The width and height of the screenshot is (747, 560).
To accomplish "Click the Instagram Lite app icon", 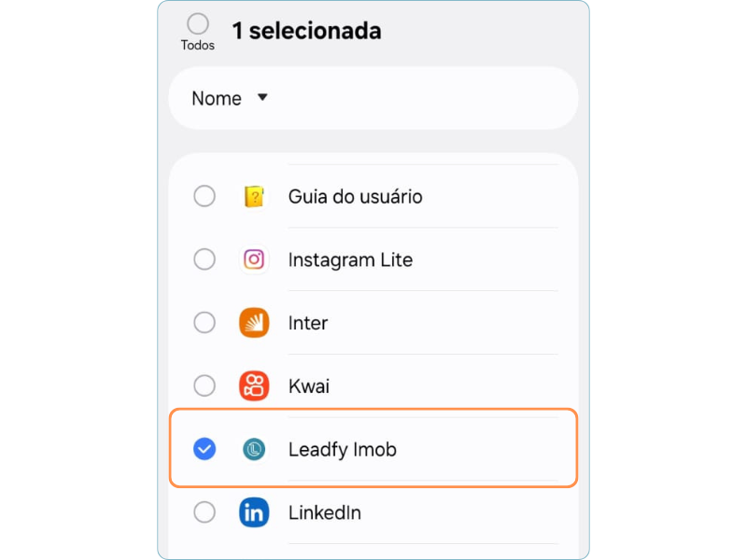I will pyautogui.click(x=254, y=259).
